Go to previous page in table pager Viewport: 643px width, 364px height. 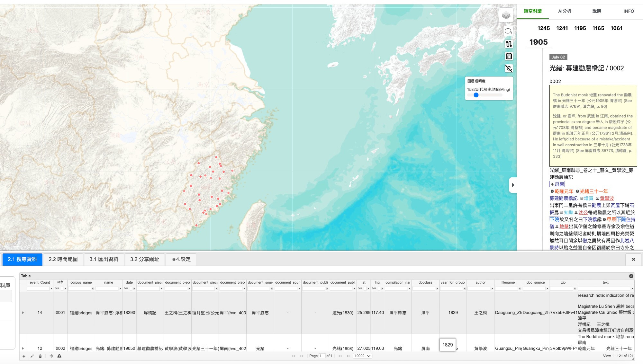click(301, 356)
